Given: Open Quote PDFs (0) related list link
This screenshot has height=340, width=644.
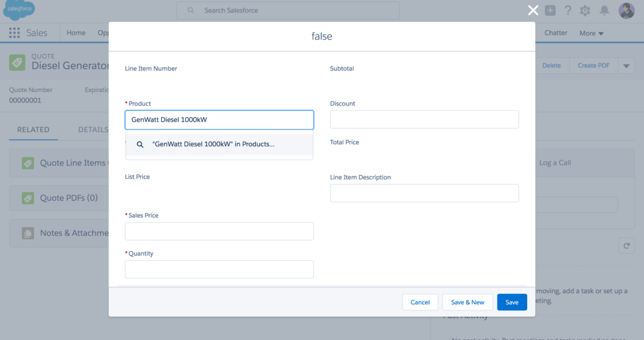Looking at the screenshot, I should tap(69, 198).
